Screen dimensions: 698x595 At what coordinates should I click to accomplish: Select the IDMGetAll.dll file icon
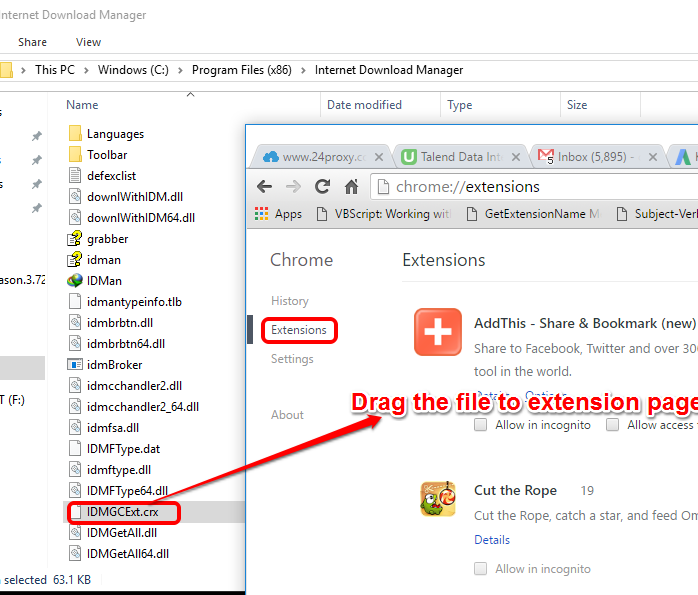(x=75, y=532)
